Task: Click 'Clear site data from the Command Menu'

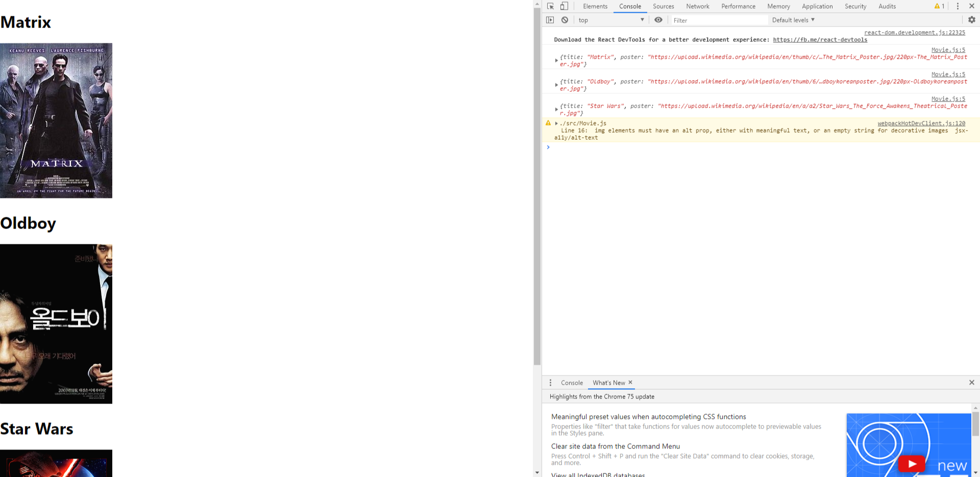Action: tap(615, 446)
